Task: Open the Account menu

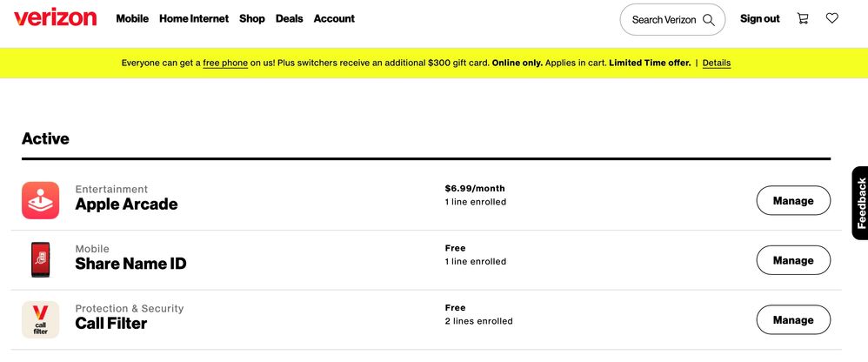Action: tap(334, 18)
